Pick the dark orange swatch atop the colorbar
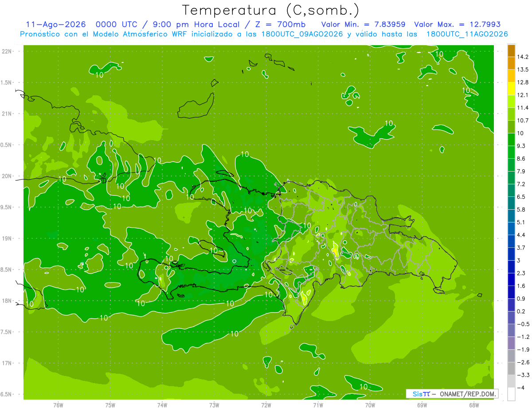The image size is (532, 411). coord(511,51)
